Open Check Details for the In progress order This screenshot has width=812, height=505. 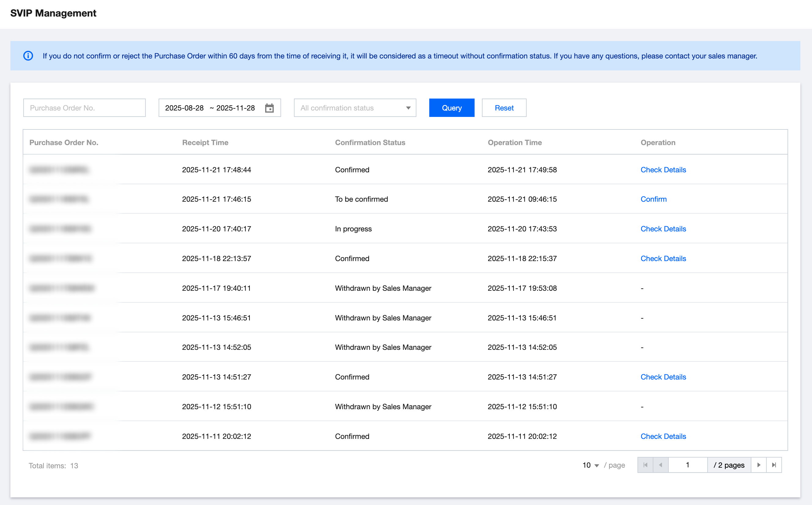pos(663,229)
